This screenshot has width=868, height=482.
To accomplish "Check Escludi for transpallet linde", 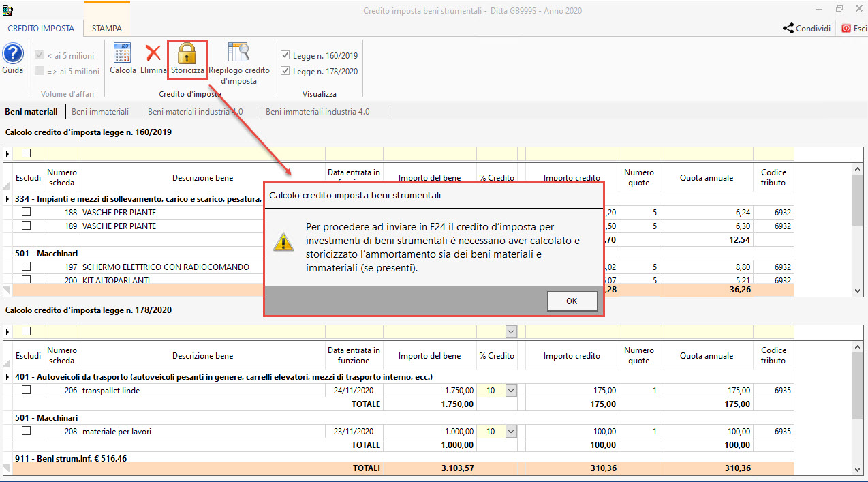I will coord(27,390).
